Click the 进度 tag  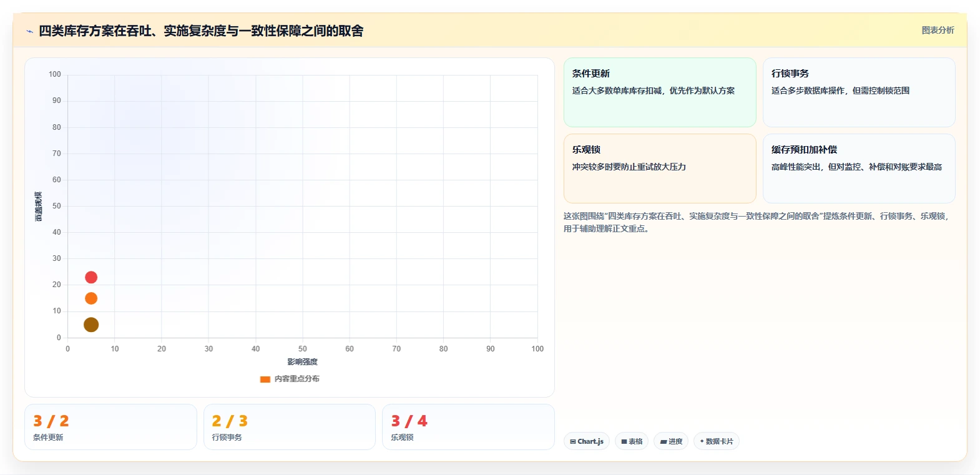coord(671,441)
